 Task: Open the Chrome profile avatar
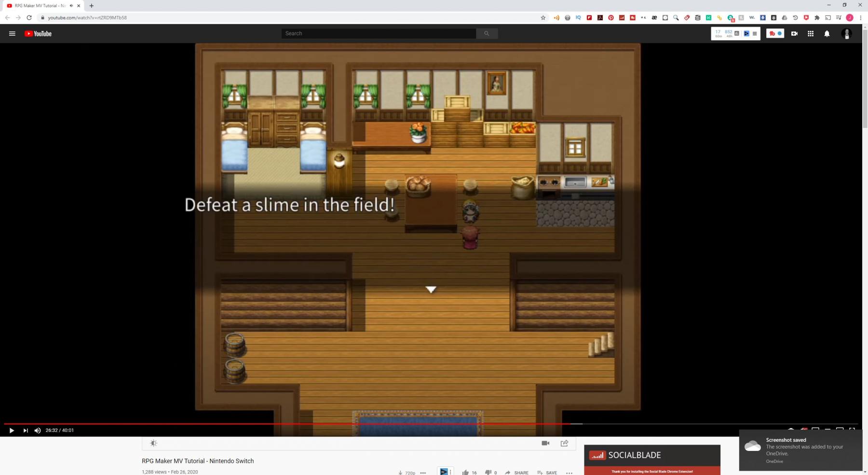(850, 17)
